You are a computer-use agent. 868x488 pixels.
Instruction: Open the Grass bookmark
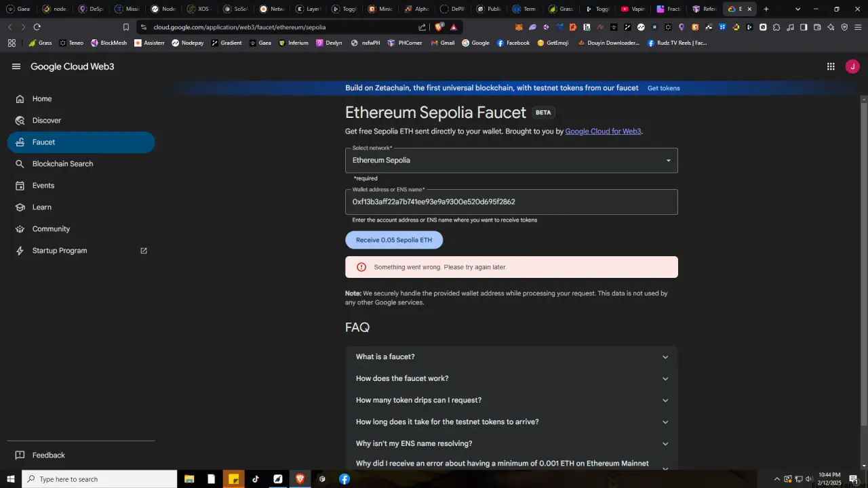40,43
